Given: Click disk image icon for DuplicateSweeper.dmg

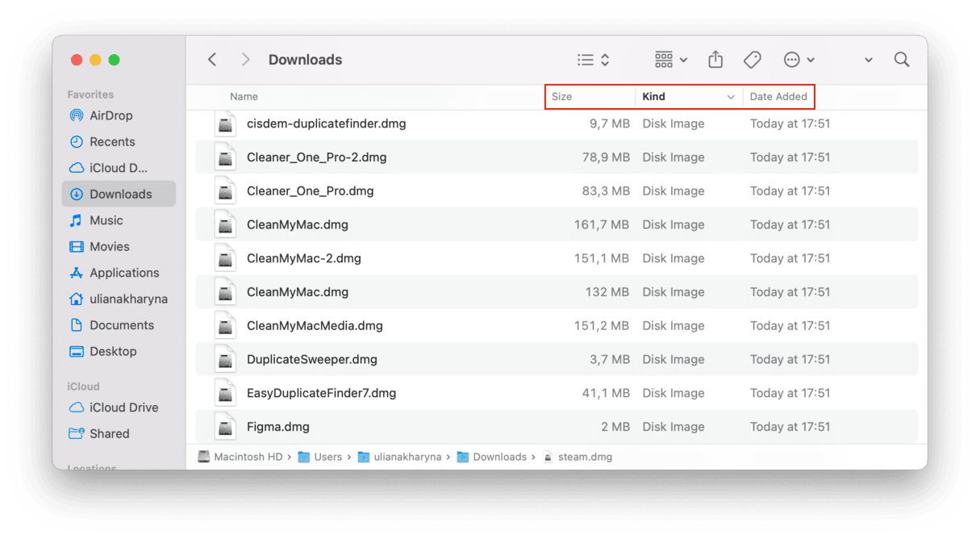Looking at the screenshot, I should point(225,360).
